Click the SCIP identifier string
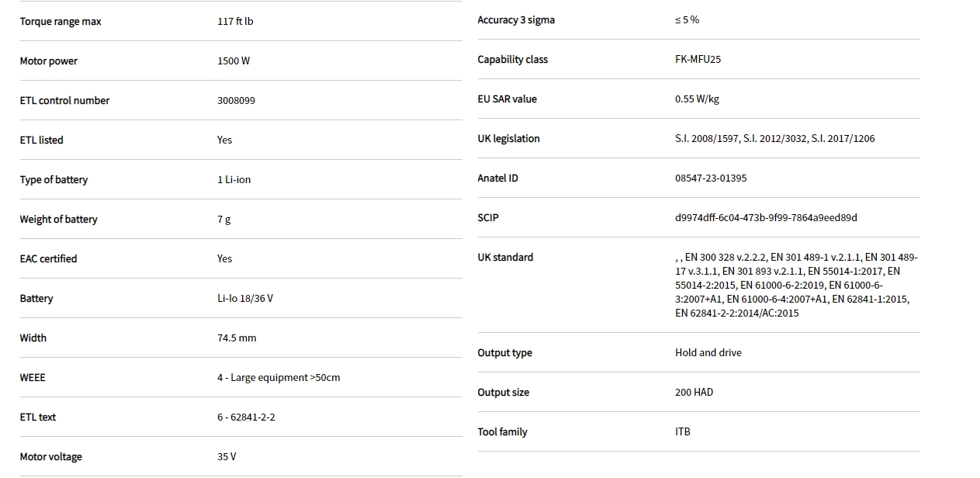 (765, 218)
